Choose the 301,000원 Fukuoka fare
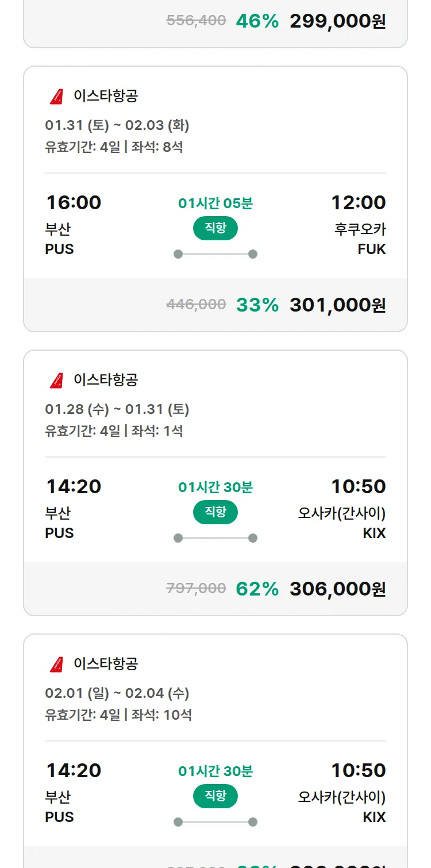Screen dimensions: 431x868 point(337,305)
